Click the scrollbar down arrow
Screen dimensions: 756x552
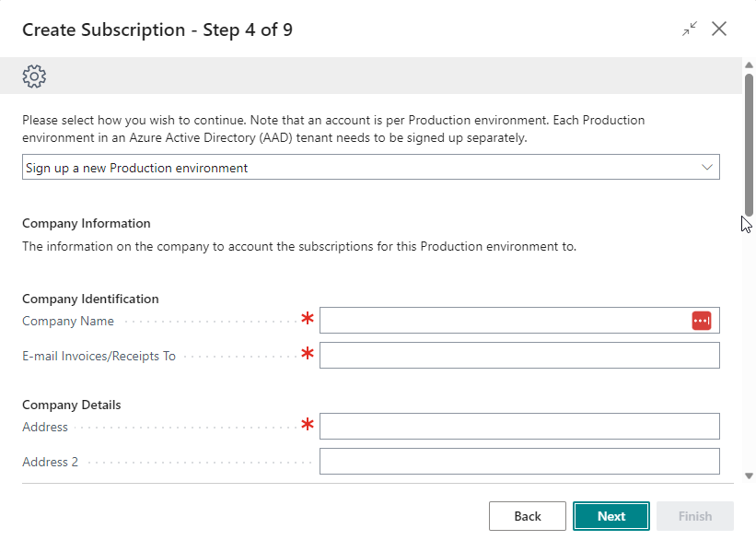pyautogui.click(x=749, y=476)
